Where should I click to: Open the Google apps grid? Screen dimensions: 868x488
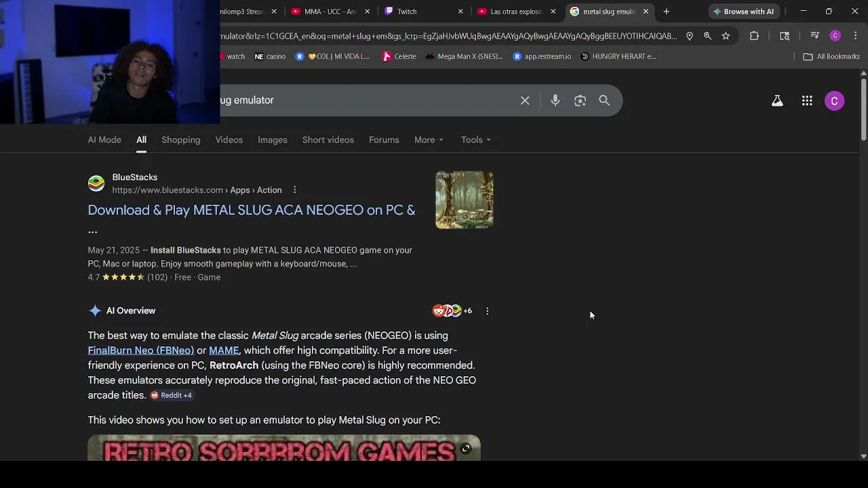click(x=807, y=101)
